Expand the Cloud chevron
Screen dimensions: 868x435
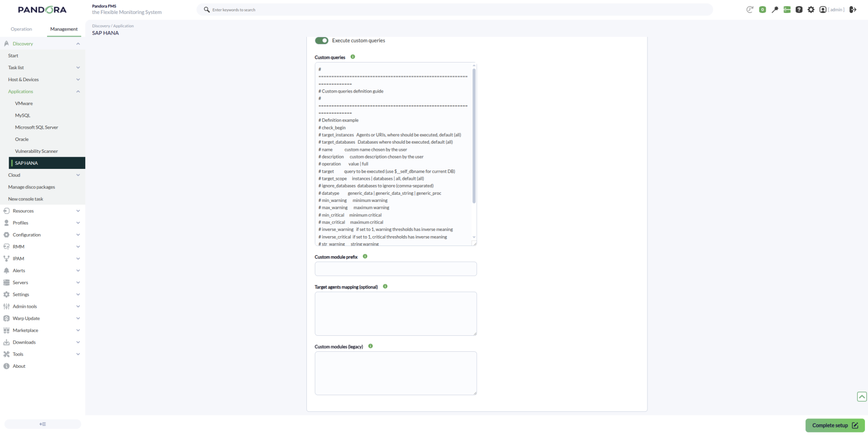pyautogui.click(x=78, y=175)
